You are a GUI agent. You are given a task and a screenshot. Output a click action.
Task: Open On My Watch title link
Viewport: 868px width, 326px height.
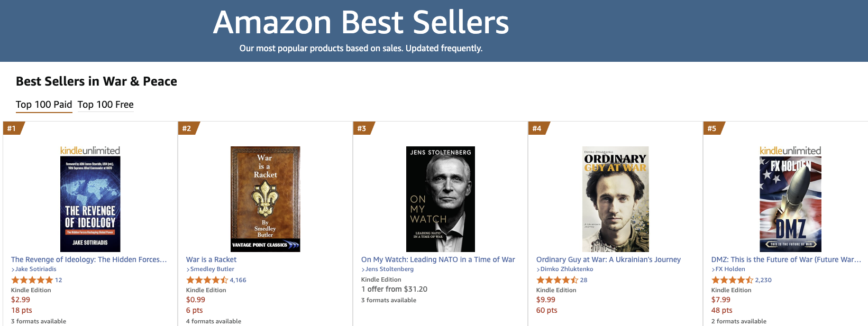438,259
